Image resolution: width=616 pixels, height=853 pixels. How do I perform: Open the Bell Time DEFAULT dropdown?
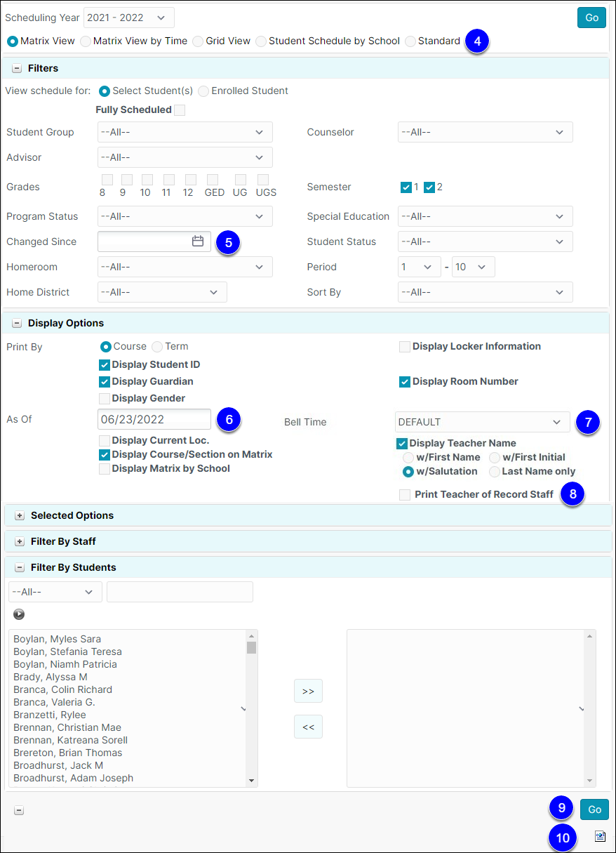[483, 422]
